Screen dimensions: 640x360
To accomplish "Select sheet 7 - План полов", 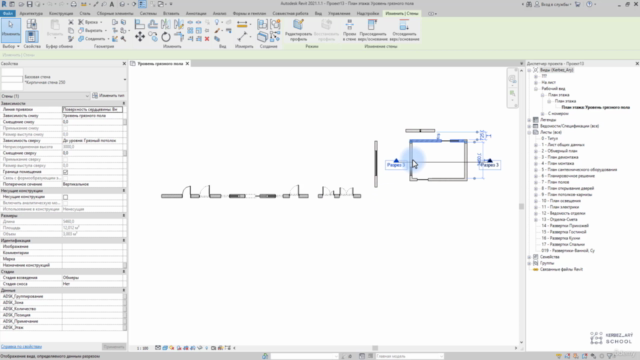I will click(x=555, y=182).
